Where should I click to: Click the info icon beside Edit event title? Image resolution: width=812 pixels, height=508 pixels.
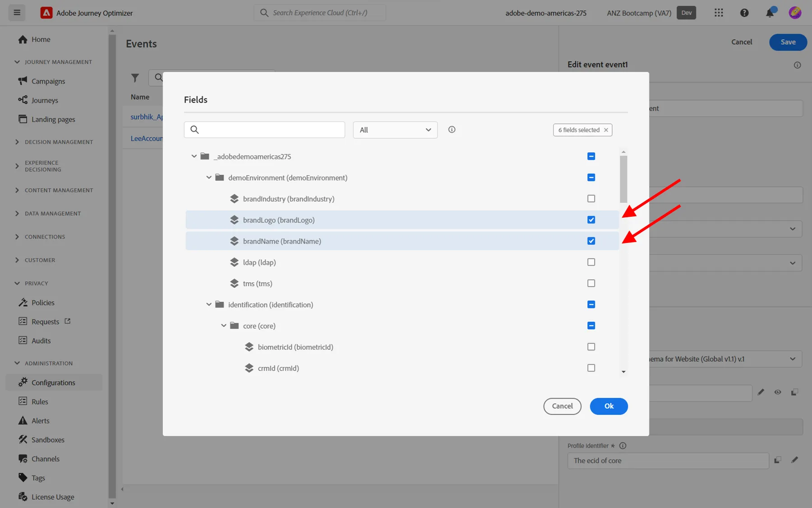click(797, 65)
